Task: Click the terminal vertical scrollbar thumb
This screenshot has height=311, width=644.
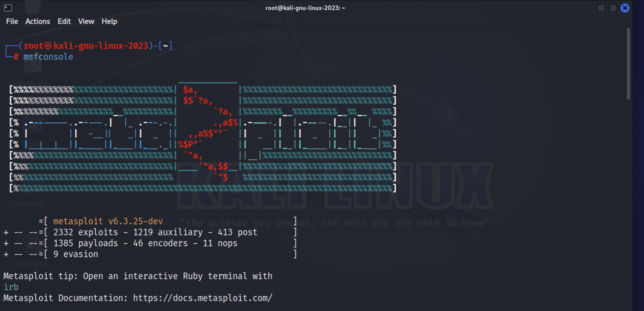Action: (628, 64)
